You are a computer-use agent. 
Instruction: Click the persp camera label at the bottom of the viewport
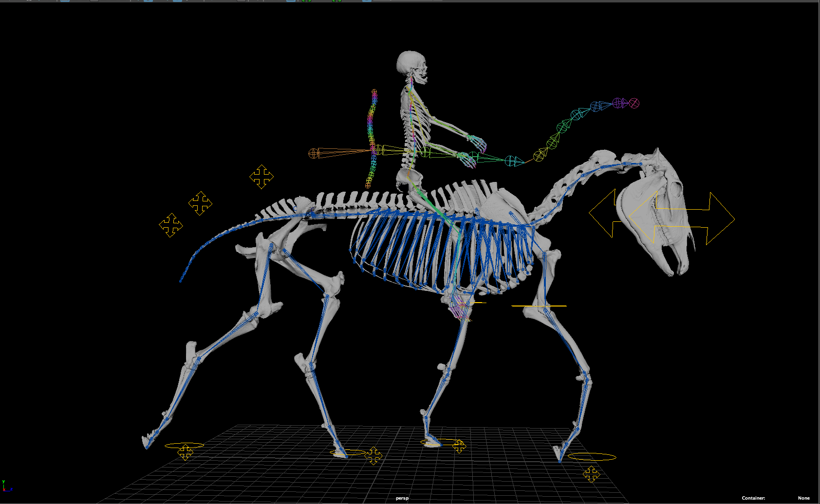[403, 499]
